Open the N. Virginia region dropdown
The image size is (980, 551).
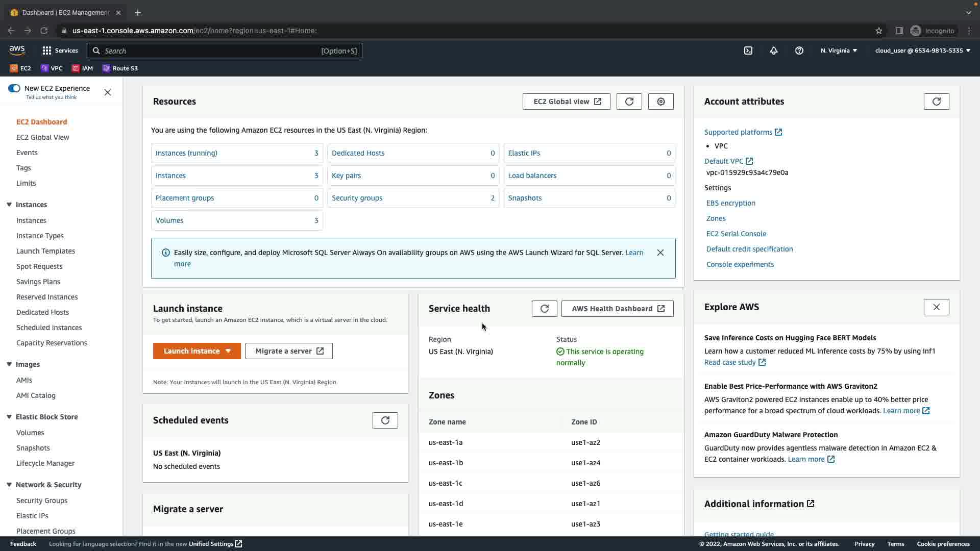pyautogui.click(x=839, y=51)
